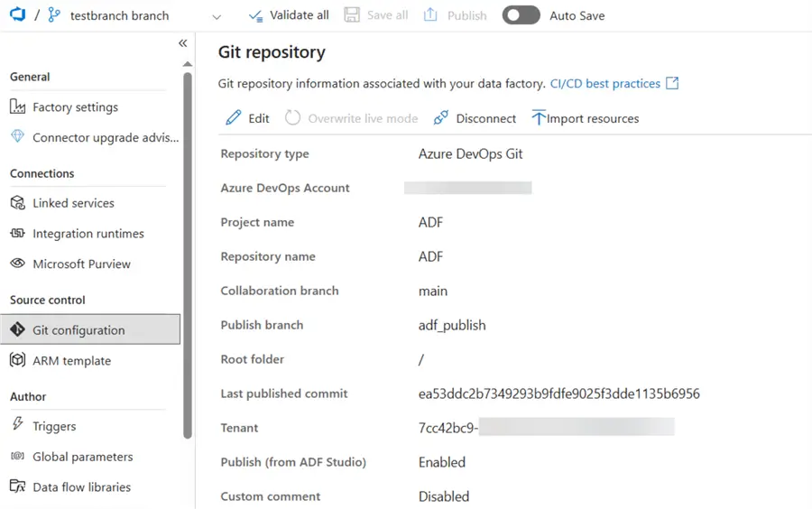Click the Custom comment Disabled value
Image resolution: width=812 pixels, height=509 pixels.
(x=444, y=496)
